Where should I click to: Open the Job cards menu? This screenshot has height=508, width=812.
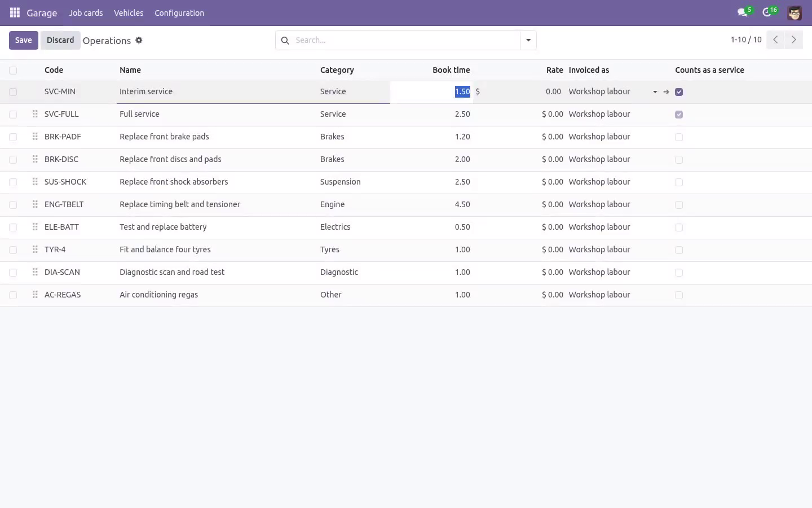86,13
